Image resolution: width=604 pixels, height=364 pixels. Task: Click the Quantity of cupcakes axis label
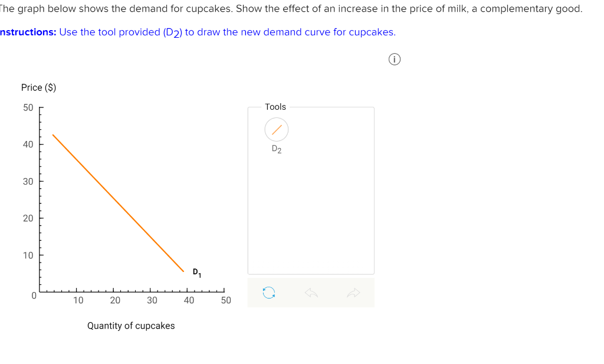[x=131, y=325]
